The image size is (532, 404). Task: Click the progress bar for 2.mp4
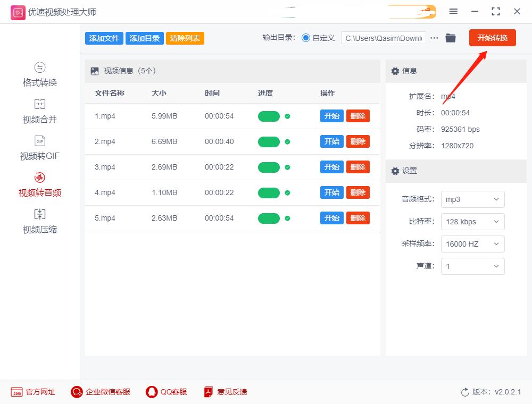(x=269, y=141)
